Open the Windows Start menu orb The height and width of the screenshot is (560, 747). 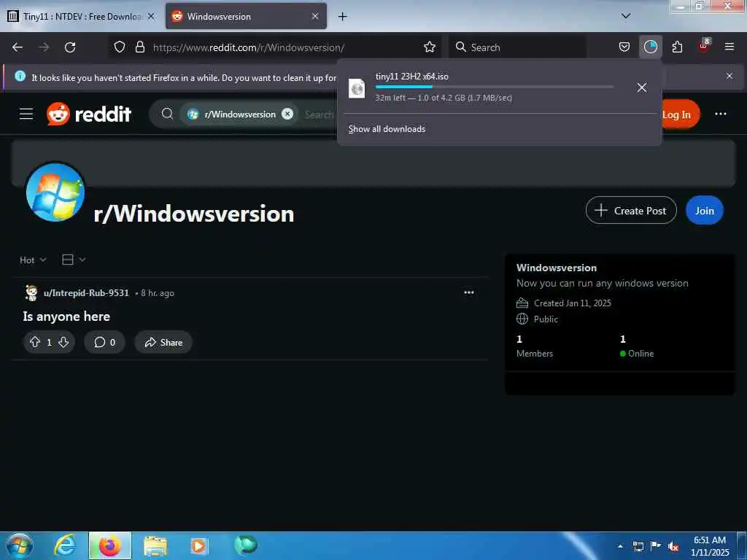tap(20, 545)
